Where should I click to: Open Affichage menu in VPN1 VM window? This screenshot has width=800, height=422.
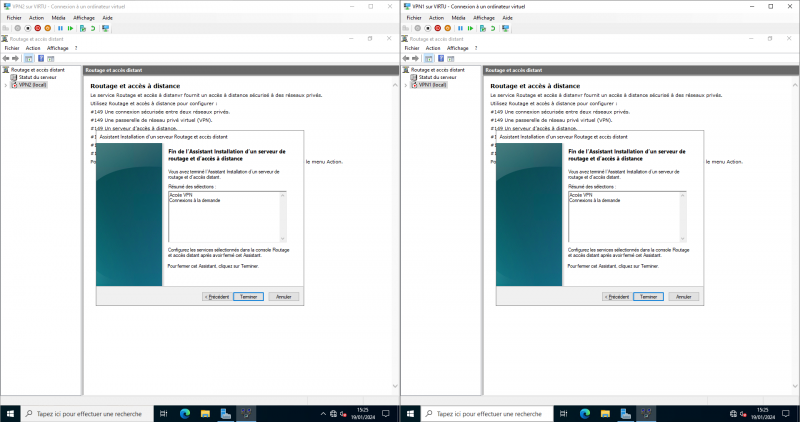coord(484,18)
